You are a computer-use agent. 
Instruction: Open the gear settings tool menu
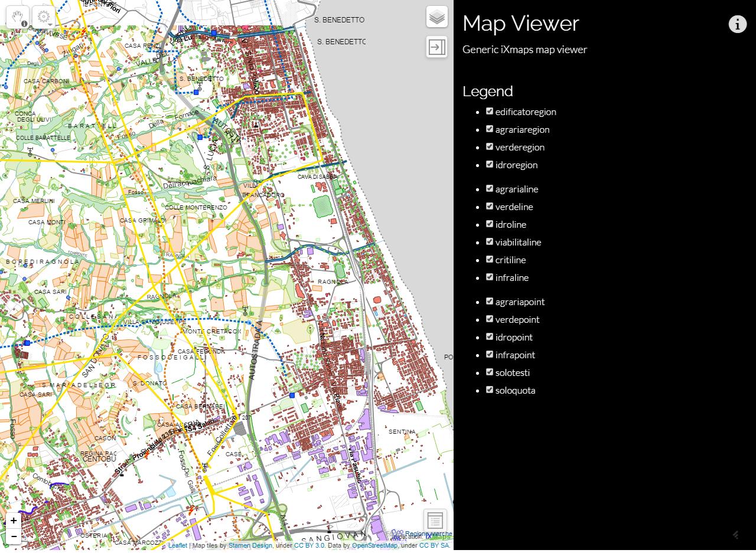[44, 17]
